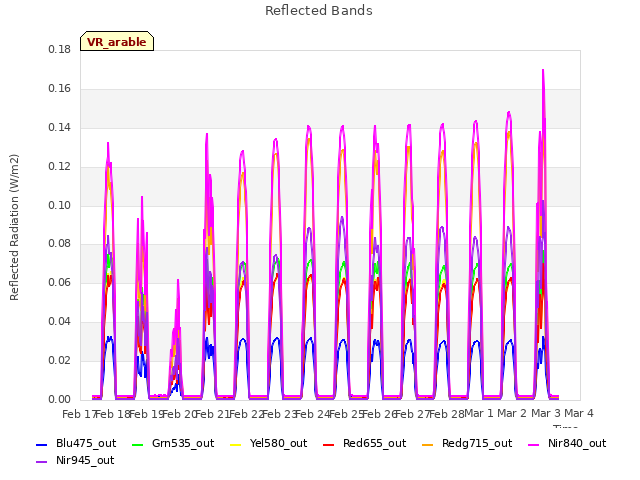Click the 0.00 y-axis tick label
The image size is (640, 480).
click(60, 399)
